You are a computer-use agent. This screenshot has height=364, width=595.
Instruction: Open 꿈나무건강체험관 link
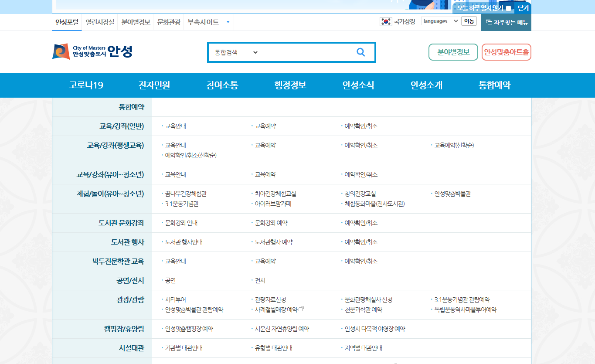click(186, 194)
